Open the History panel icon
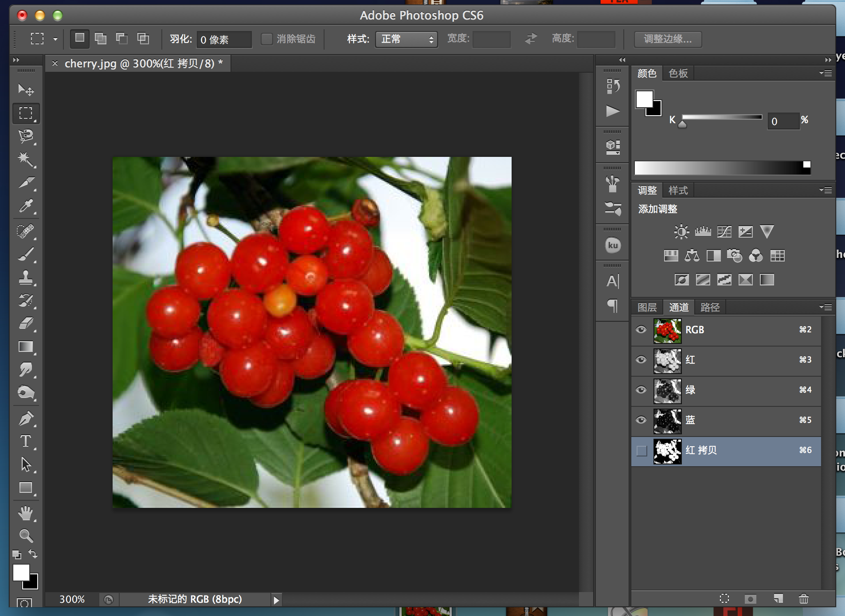 point(613,86)
